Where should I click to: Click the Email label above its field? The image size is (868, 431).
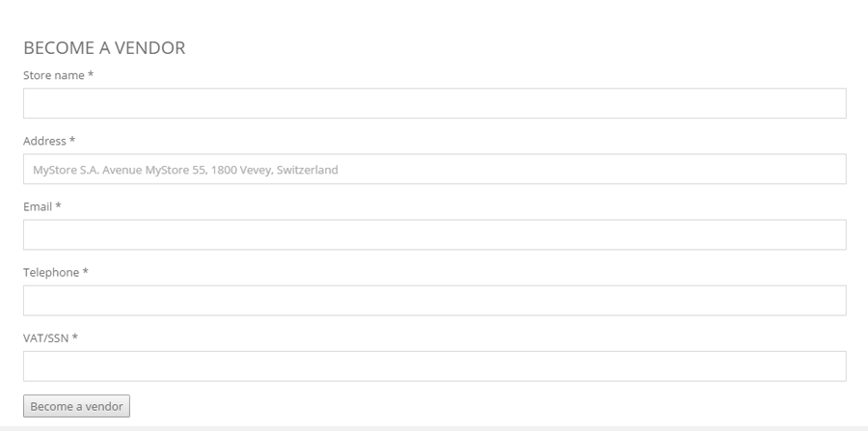pyautogui.click(x=38, y=207)
